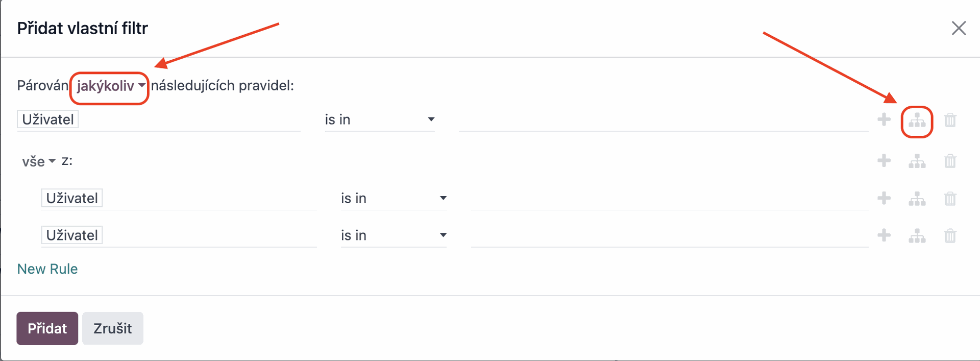Viewport: 980px width, 361px height.
Task: Delete the second Uživatel rule
Action: tap(950, 199)
